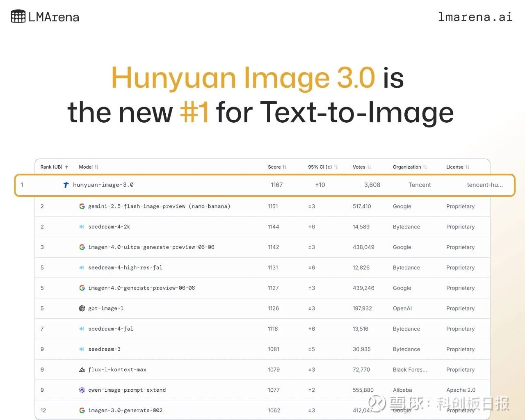Select the votes count 517,410

pos(362,206)
